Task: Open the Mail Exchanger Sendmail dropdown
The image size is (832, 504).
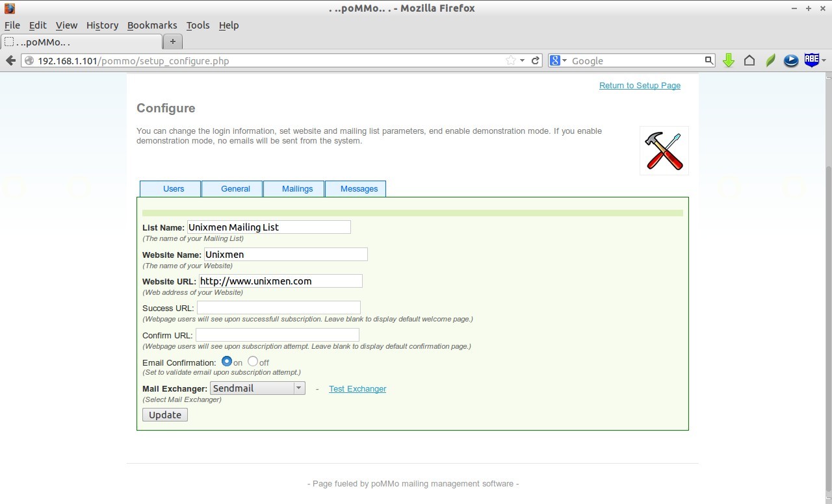Action: 257,388
